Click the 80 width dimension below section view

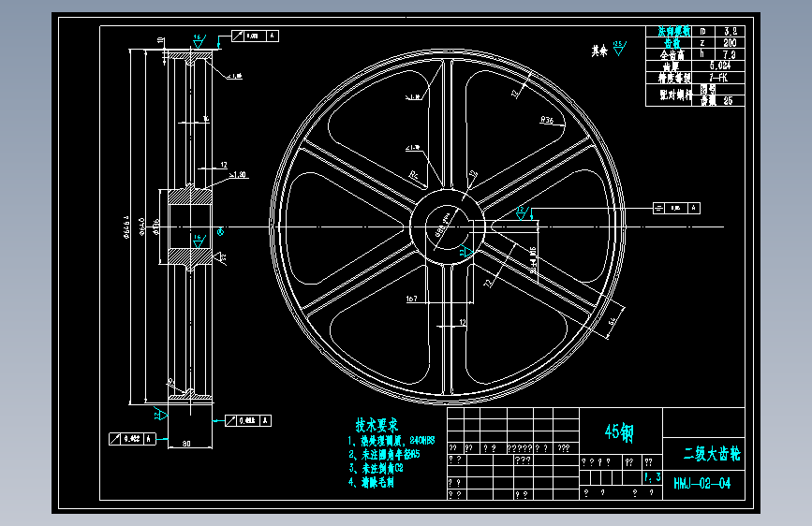click(186, 444)
